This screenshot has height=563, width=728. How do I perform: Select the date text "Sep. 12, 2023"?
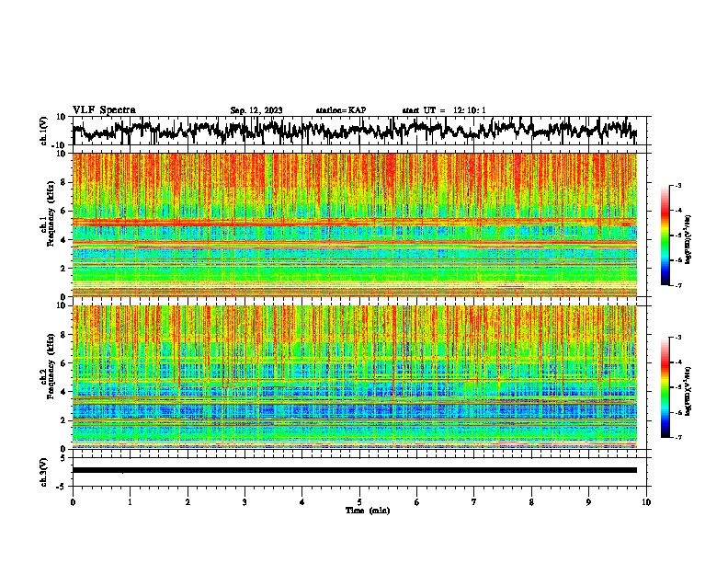[256, 110]
